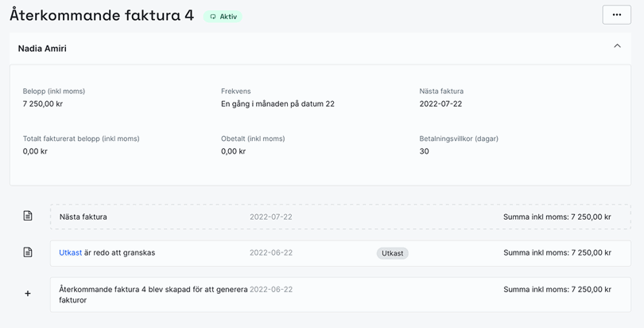Click the Summa inkl moms on Utkast row
The image size is (644, 328).
[x=557, y=253]
